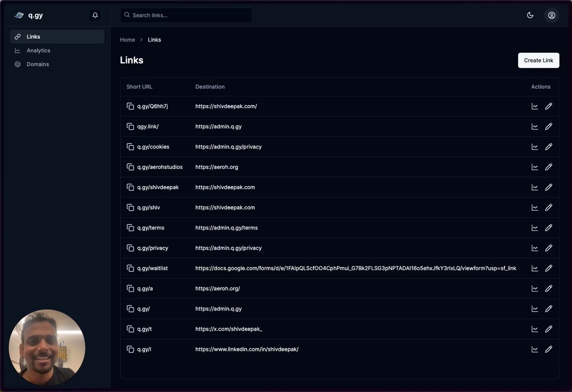View analytics chart for q.gy/terms
This screenshot has height=392, width=572.
click(534, 228)
